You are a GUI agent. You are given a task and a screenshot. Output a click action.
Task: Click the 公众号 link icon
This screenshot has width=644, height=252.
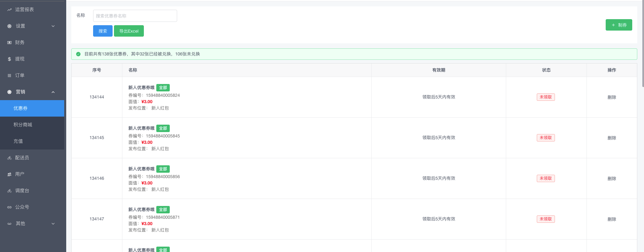pos(9,207)
